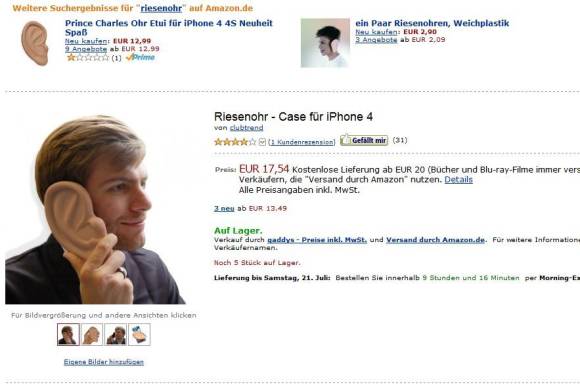This screenshot has height=391, width=580.
Task: Open the star rating dropdown arrow
Action: (262, 142)
